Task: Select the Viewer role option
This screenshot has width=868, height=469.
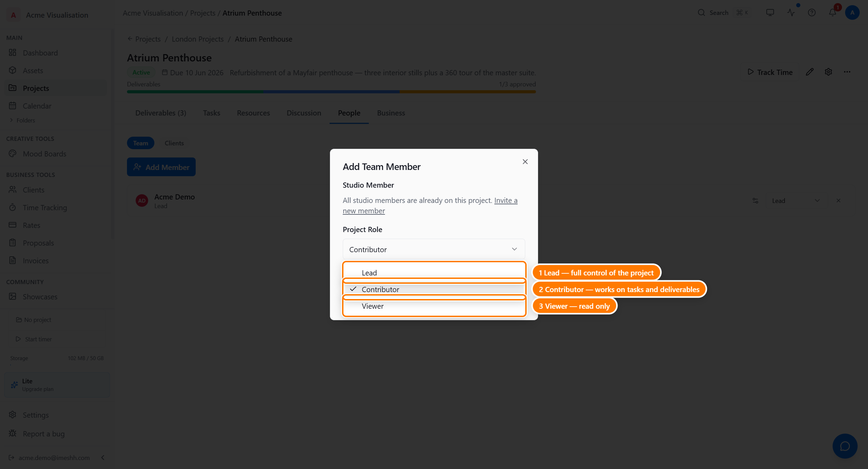Action: [434, 306]
